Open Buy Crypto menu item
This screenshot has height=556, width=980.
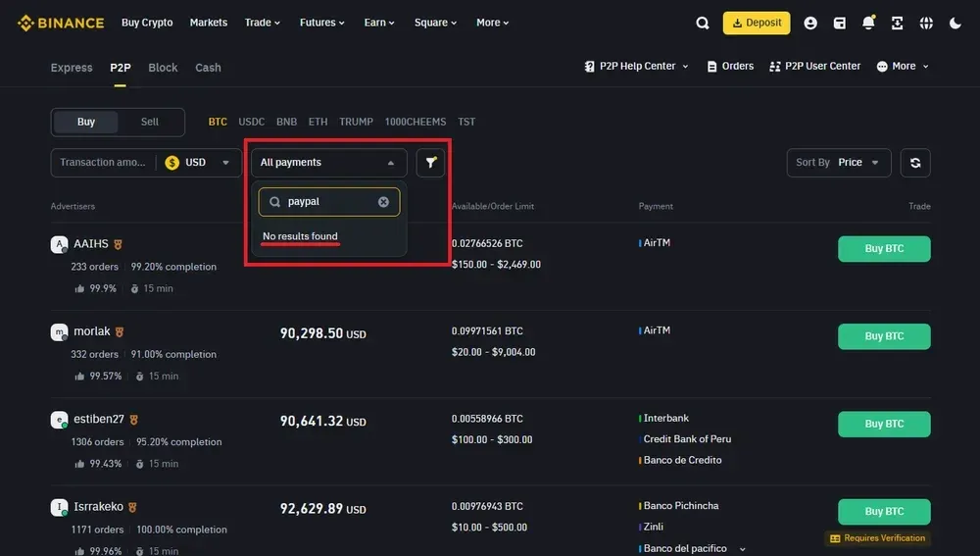pos(147,23)
